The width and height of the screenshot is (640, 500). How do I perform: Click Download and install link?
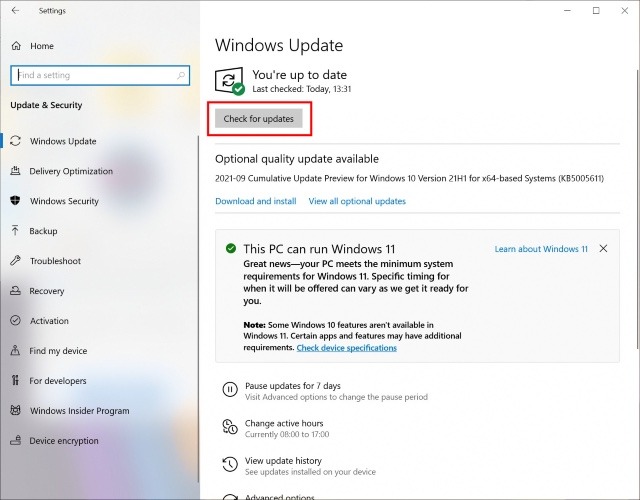256,201
